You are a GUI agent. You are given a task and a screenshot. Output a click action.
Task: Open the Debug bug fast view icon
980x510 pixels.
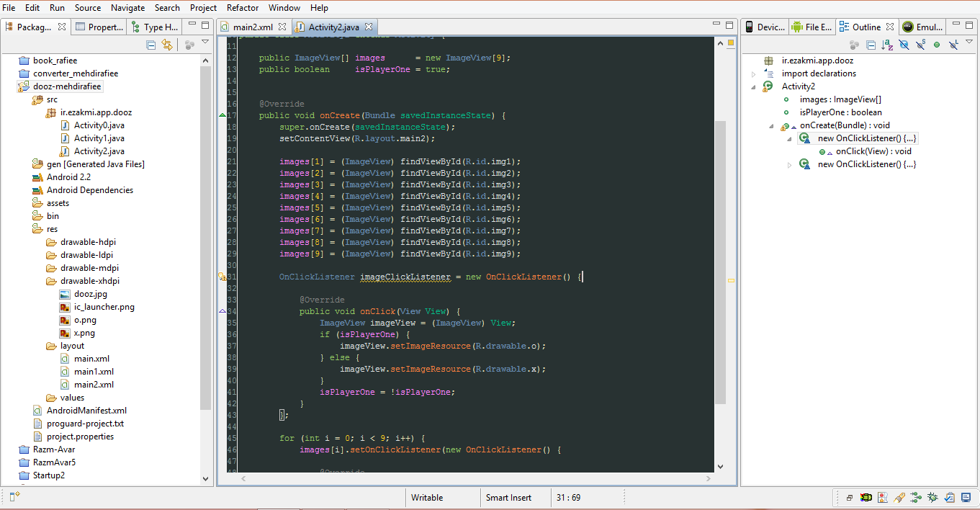(x=932, y=498)
